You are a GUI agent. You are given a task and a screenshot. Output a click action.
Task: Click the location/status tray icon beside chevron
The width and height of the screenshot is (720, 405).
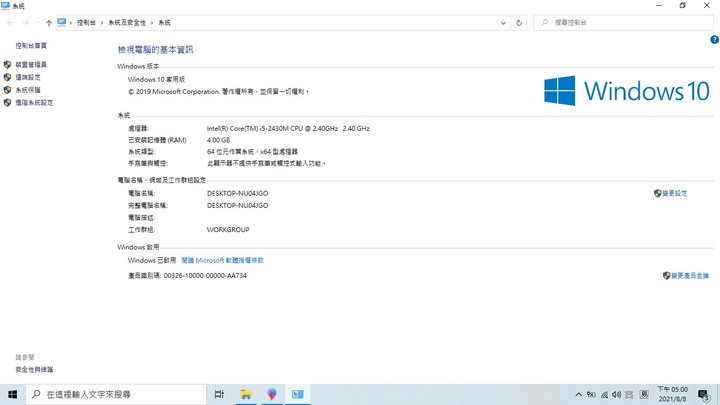(591, 394)
